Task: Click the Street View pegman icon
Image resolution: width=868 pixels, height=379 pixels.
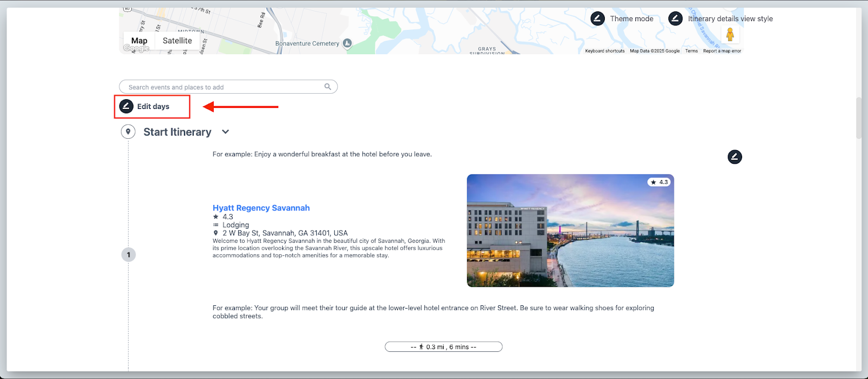Action: coord(730,35)
